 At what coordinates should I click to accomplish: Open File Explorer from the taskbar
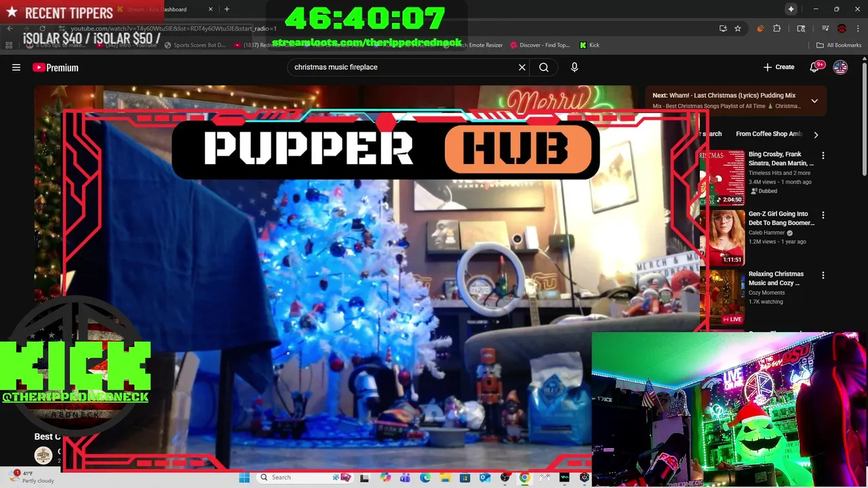coord(445,477)
